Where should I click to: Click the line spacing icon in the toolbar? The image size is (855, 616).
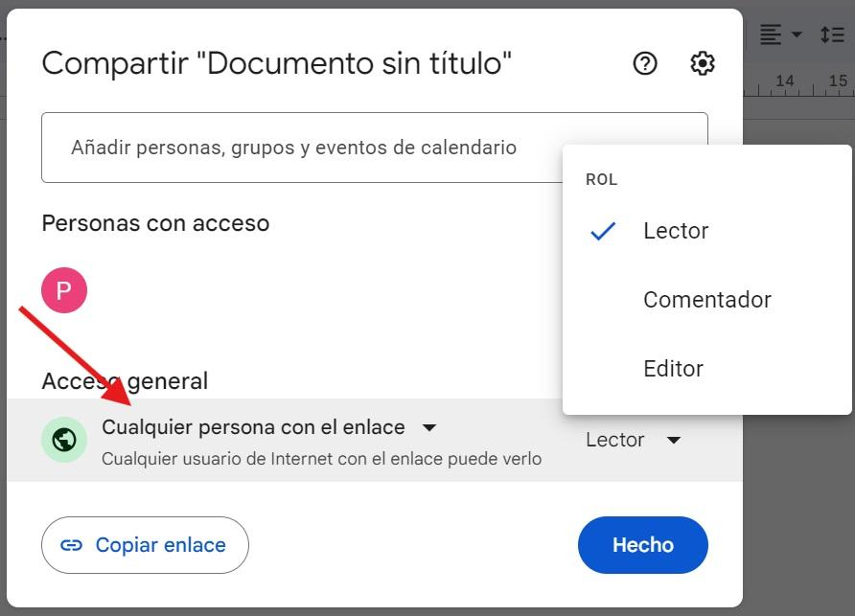(833, 34)
